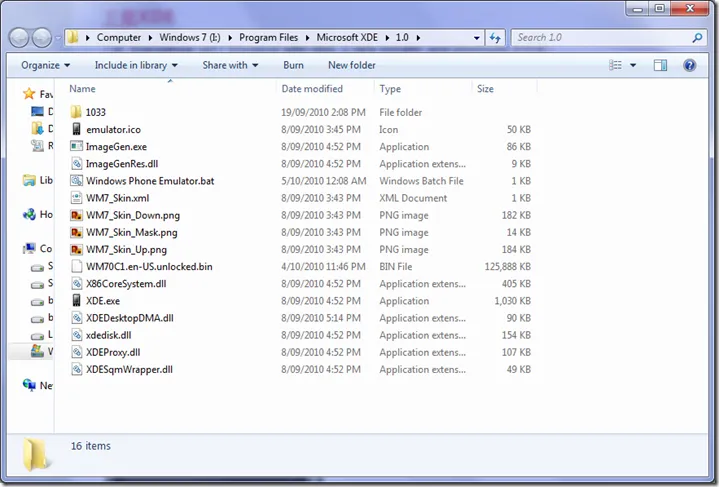Click the 8/09/2010 5:14 PM date
This screenshot has width=719, height=487.
321,318
